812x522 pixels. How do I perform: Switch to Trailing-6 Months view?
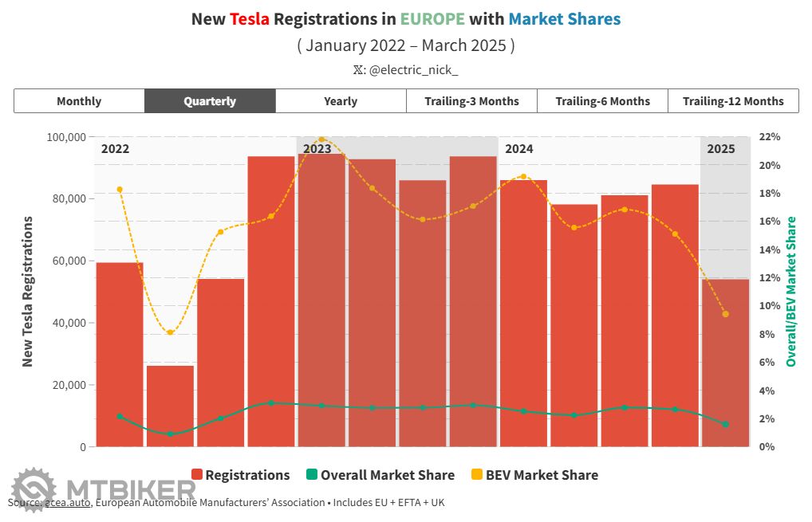(x=602, y=101)
